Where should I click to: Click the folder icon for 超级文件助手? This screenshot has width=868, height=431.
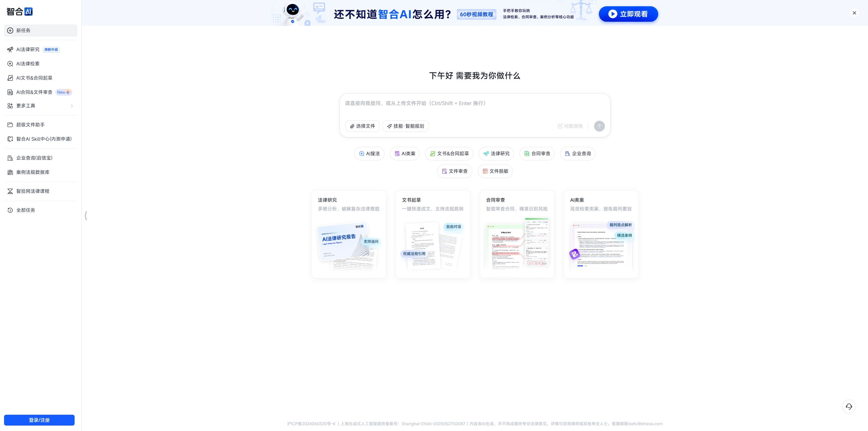[x=10, y=125]
